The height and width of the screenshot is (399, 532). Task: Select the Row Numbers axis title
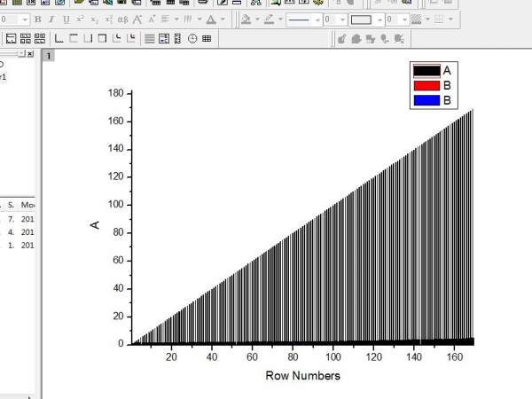(302, 376)
